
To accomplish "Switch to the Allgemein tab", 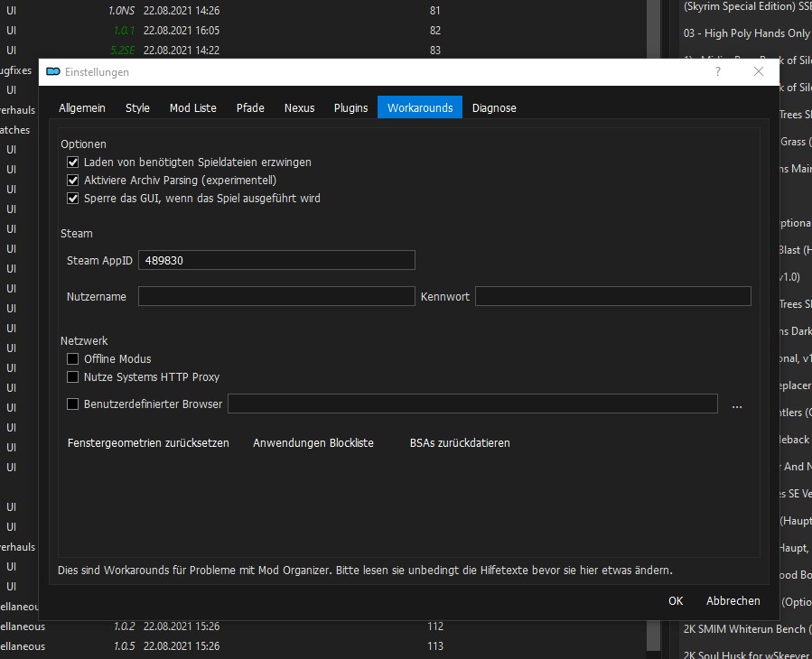I will pos(82,107).
